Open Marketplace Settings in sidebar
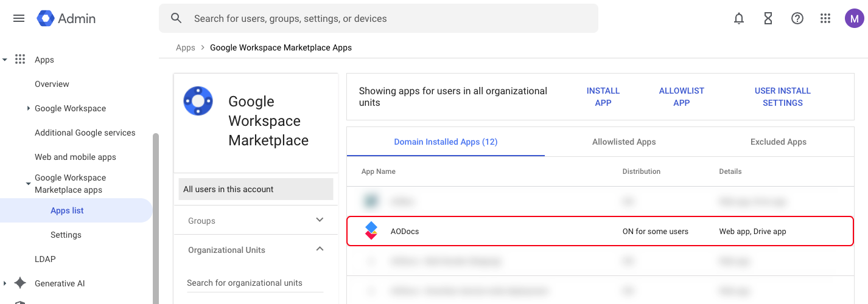 coord(66,235)
